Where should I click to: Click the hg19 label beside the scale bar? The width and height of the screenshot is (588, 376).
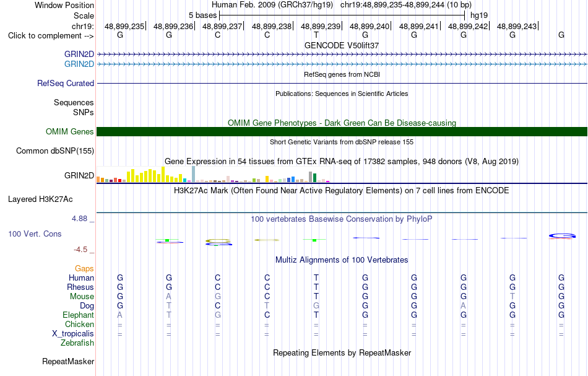point(479,15)
